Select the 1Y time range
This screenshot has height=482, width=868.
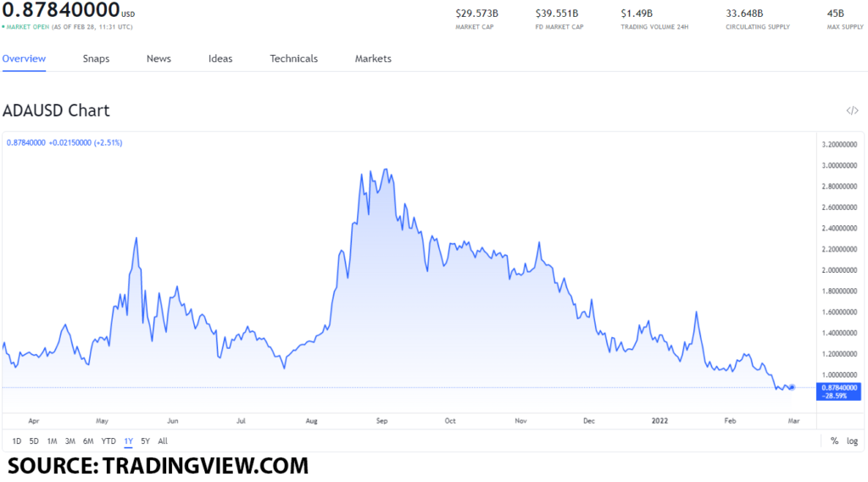coord(129,441)
